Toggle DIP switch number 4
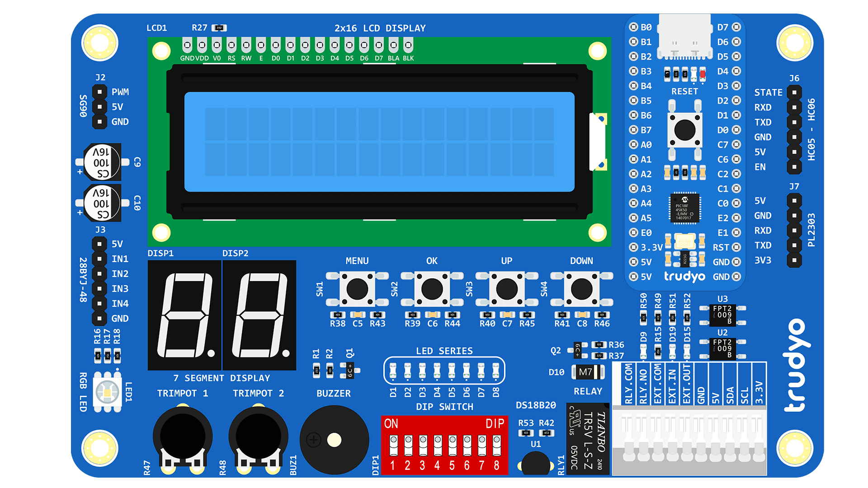This screenshot has width=868, height=488. (x=438, y=446)
